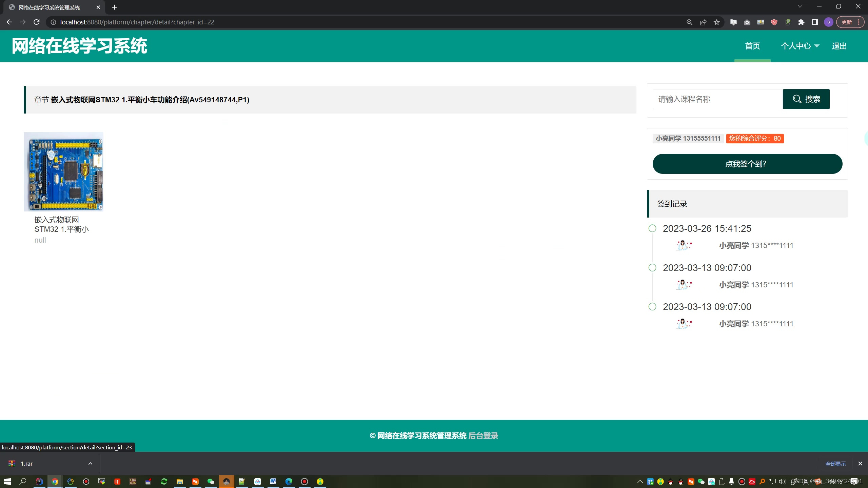Viewport: 868px width, 488px height.
Task: Click the 退出 logout nav item
Action: (839, 46)
